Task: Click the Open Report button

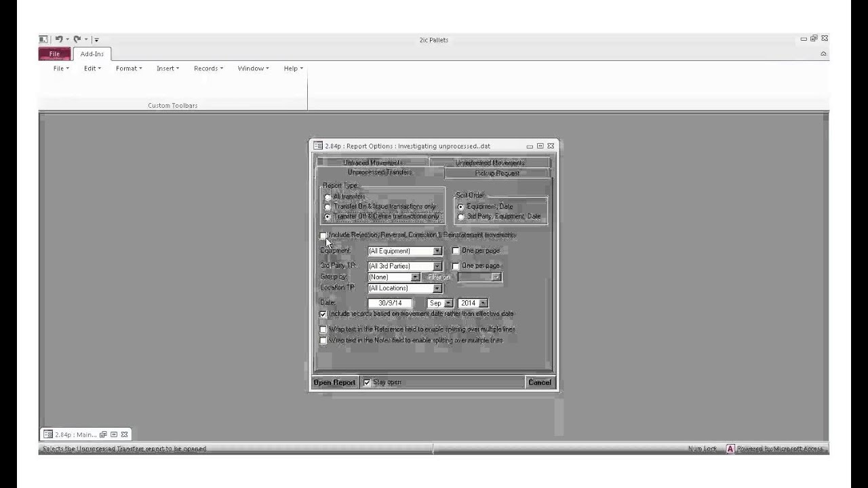Action: click(334, 382)
